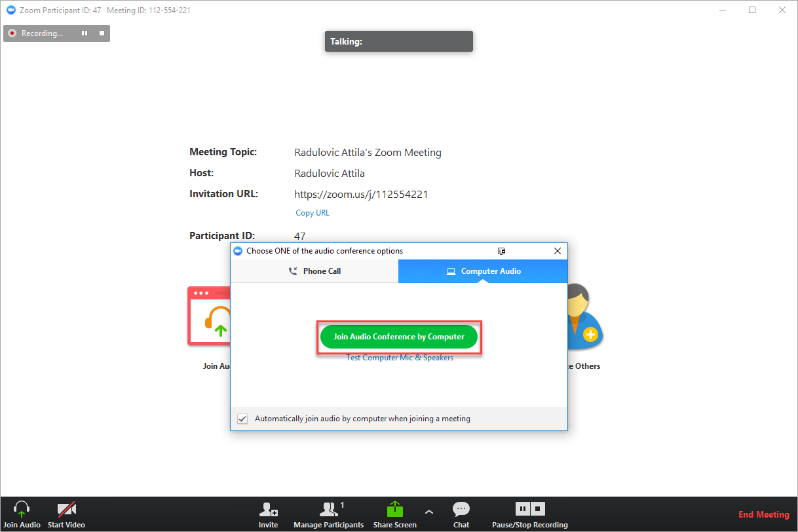The image size is (798, 532).
Task: Click the invitation URL https://zoom.us/j/112554221
Action: point(361,195)
